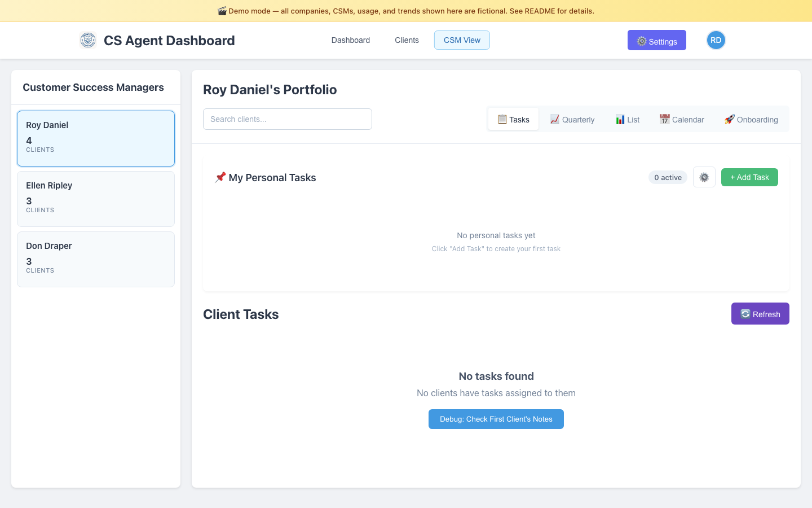
Task: Open the List tab
Action: [627, 119]
